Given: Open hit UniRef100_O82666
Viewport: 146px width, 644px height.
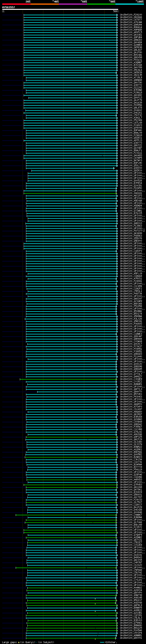Looking at the screenshot, I should click(131, 17).
